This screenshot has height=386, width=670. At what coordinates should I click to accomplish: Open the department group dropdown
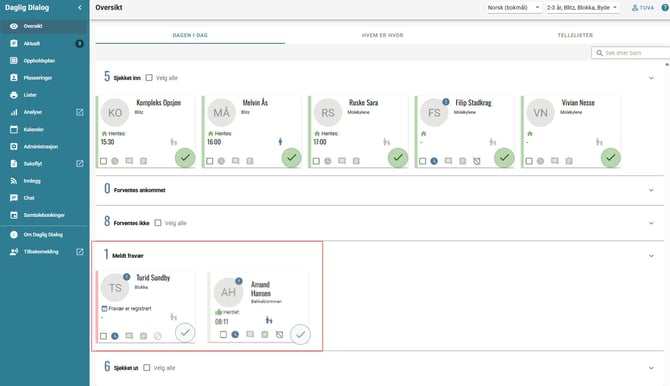[x=582, y=8]
